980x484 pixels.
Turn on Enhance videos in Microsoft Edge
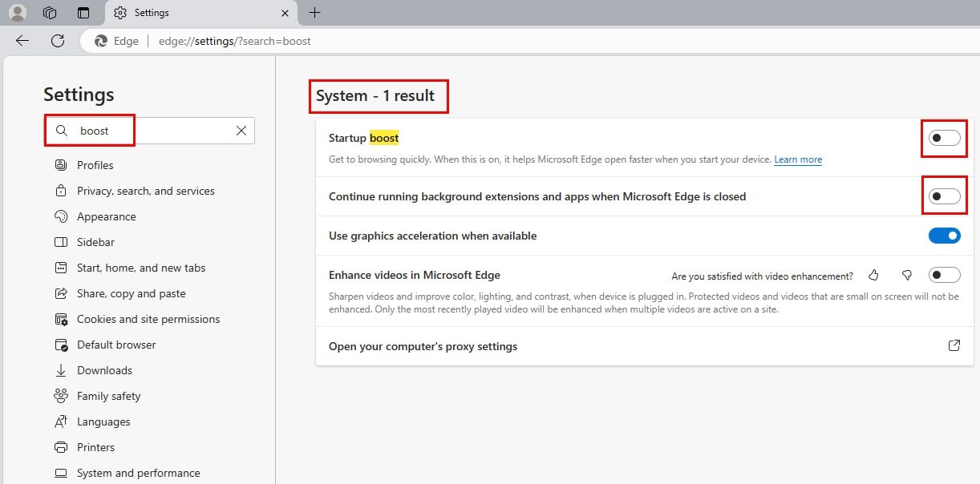944,276
